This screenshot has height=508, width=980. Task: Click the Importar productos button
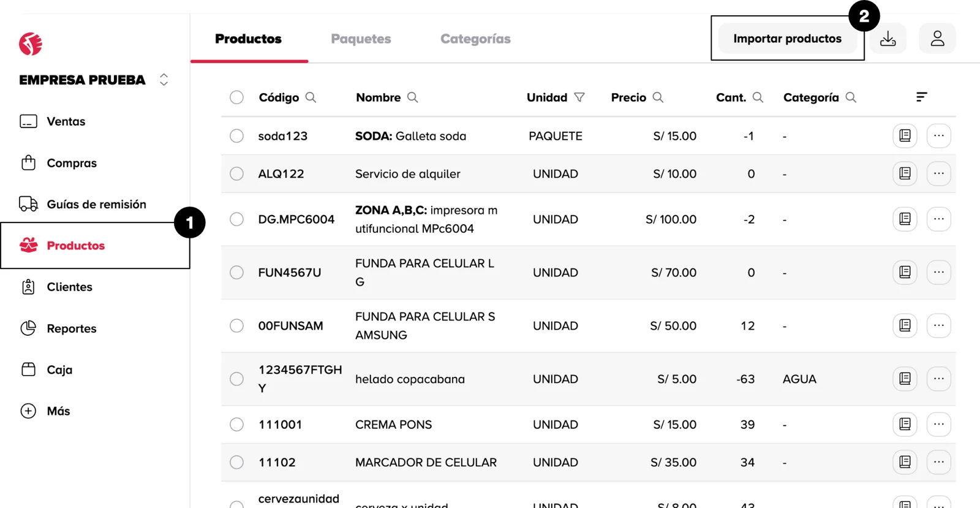787,39
